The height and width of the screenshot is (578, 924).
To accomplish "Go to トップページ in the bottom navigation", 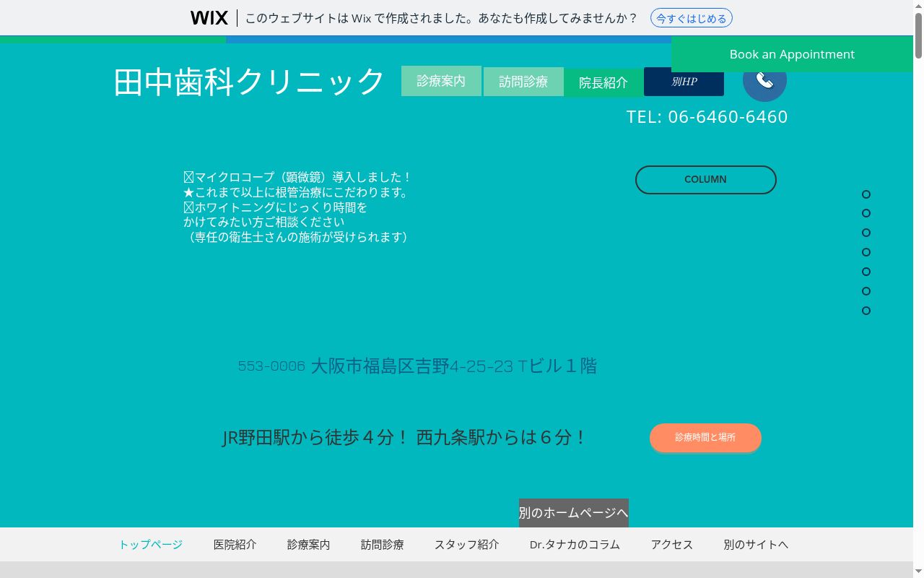I will point(151,545).
